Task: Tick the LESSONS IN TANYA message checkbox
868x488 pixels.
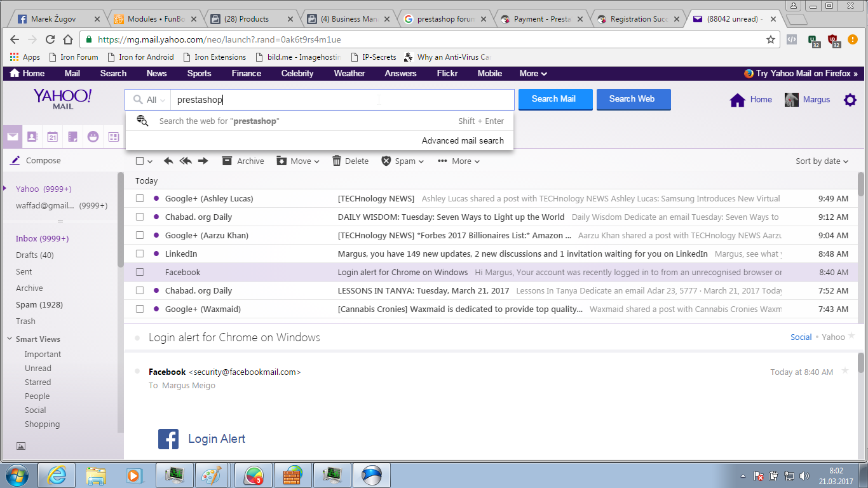Action: [x=140, y=291]
